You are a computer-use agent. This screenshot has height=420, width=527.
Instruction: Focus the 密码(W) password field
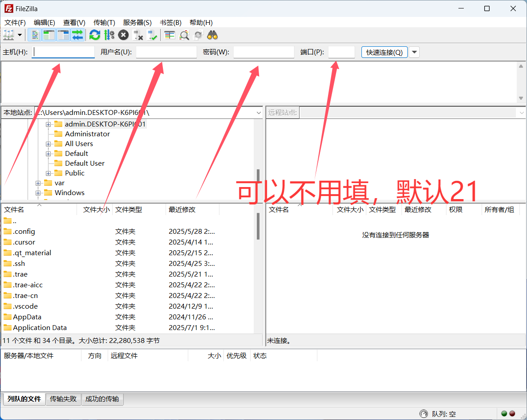(264, 52)
